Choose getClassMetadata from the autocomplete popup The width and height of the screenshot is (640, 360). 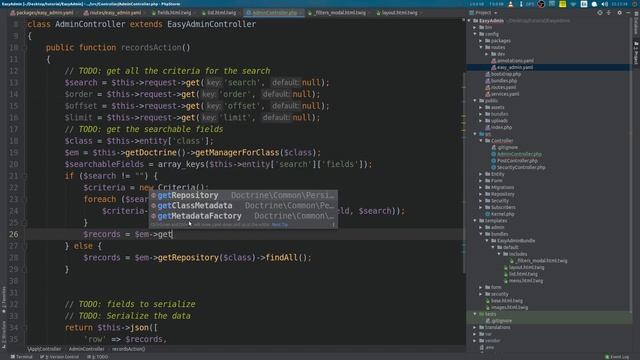pos(243,205)
